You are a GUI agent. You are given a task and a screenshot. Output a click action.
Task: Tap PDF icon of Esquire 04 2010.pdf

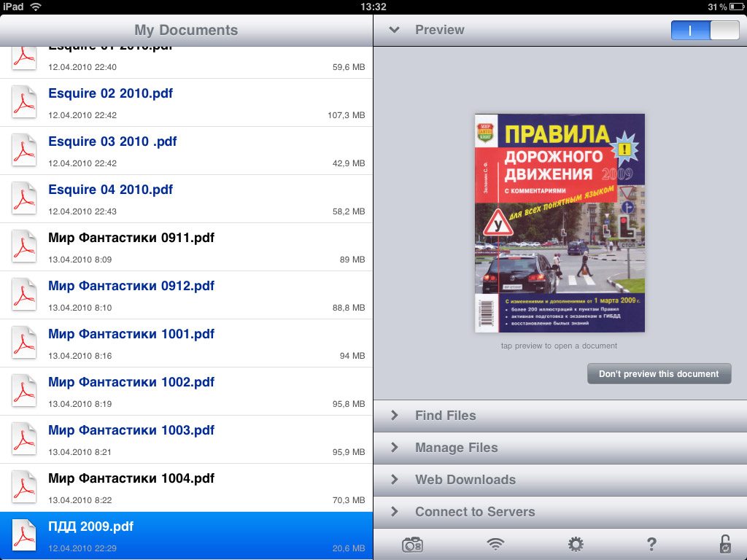coord(24,198)
